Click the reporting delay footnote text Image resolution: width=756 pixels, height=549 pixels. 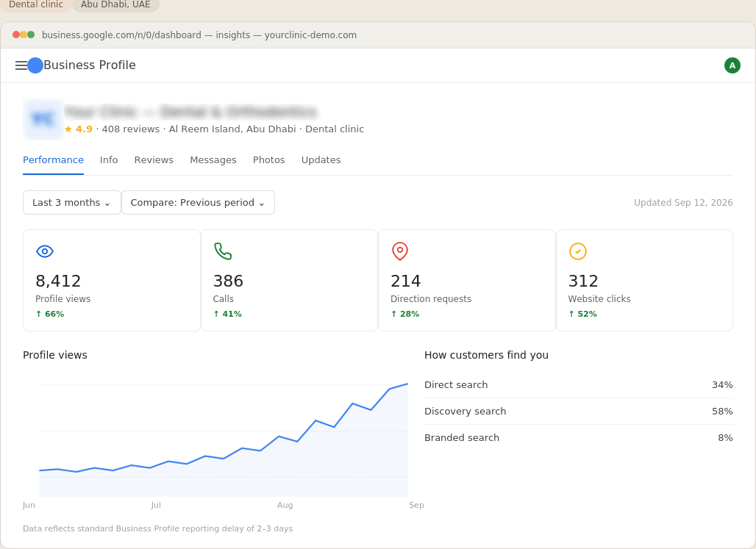coord(157,528)
